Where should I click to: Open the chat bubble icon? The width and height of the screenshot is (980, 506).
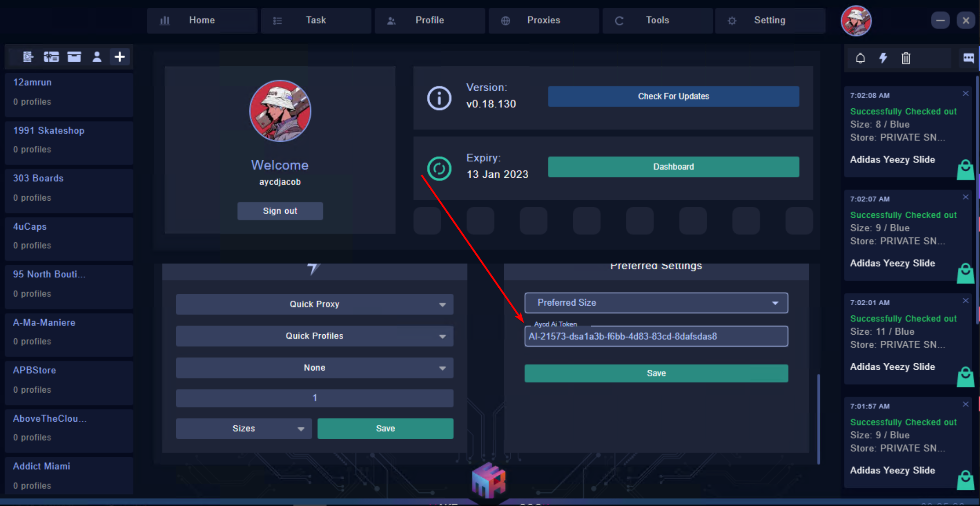tap(968, 58)
